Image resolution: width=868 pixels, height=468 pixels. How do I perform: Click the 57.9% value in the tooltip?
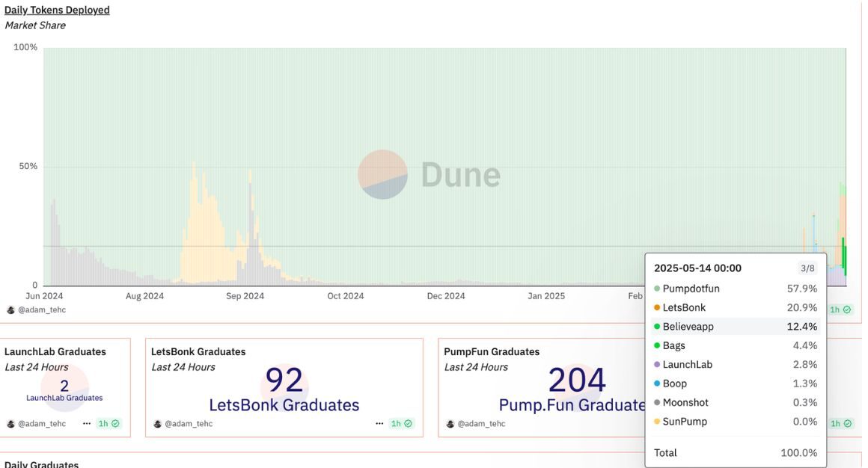point(802,289)
